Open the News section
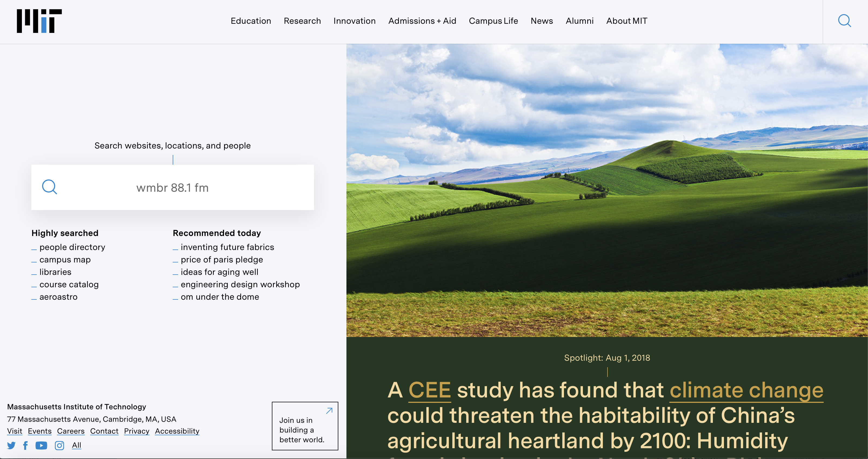 point(542,21)
